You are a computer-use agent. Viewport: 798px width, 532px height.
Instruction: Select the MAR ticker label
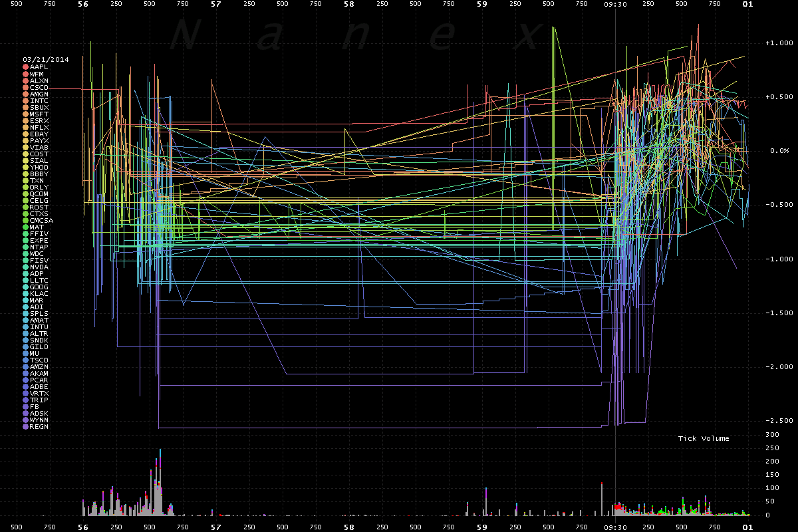point(37,300)
